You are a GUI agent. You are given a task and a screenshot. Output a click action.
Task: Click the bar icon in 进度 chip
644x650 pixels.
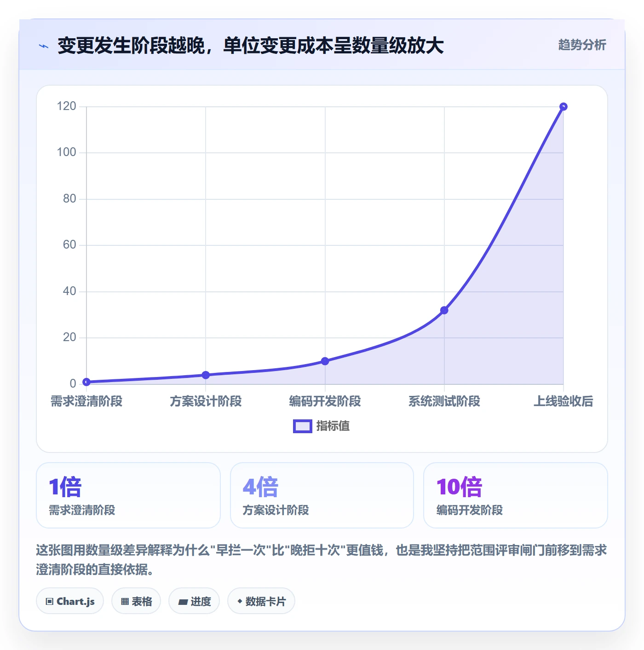pyautogui.click(x=183, y=602)
